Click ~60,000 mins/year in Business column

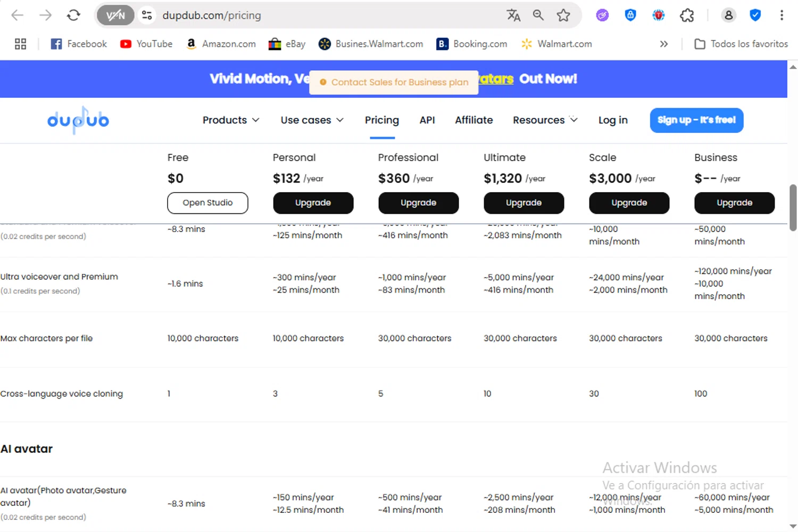click(732, 497)
